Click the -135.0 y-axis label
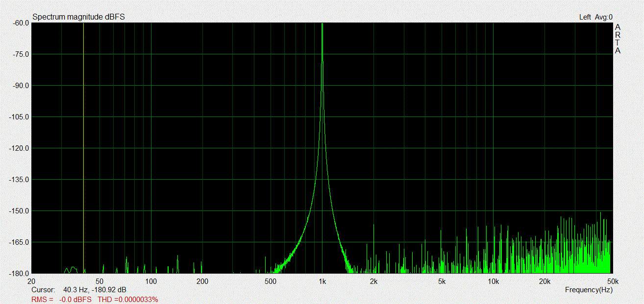This screenshot has width=644, height=304. point(19,180)
